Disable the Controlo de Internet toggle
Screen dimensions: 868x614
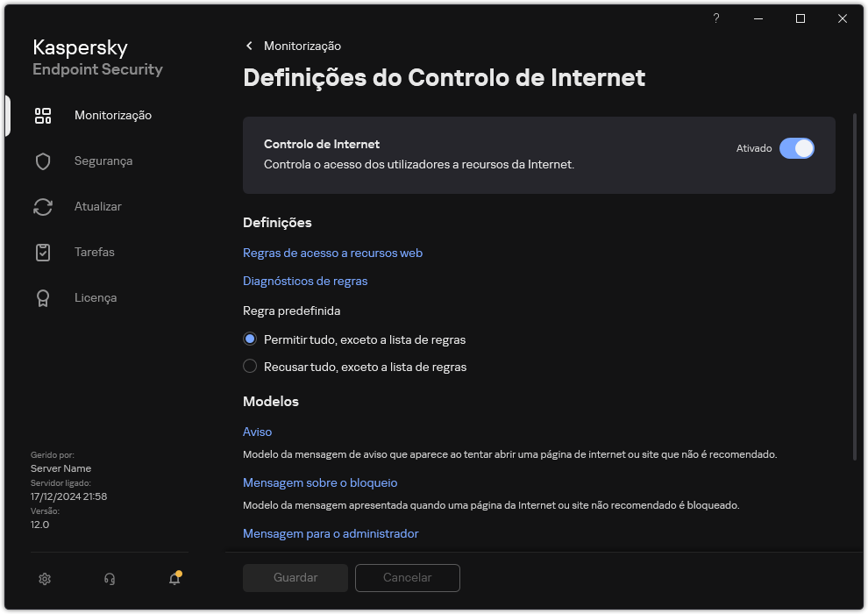click(798, 148)
